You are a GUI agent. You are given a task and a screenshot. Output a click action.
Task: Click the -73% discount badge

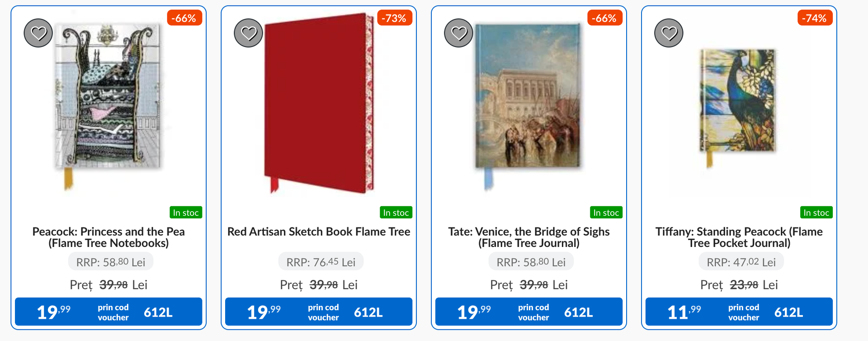click(394, 18)
